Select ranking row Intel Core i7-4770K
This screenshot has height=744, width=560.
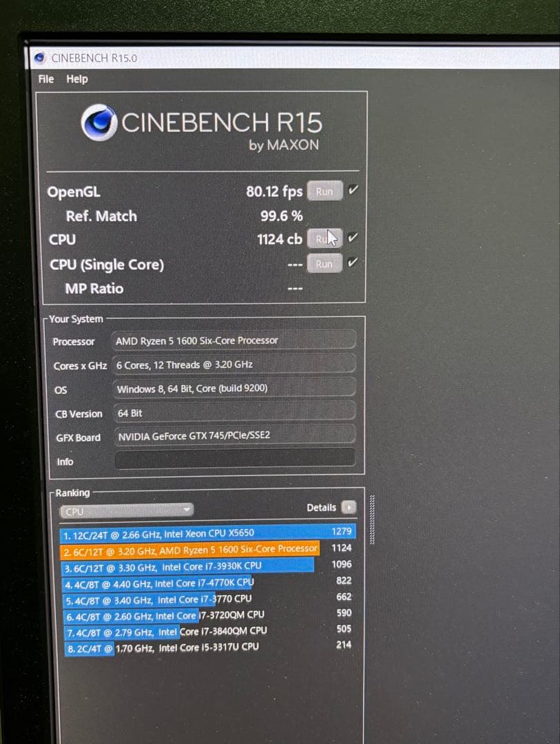point(208,583)
